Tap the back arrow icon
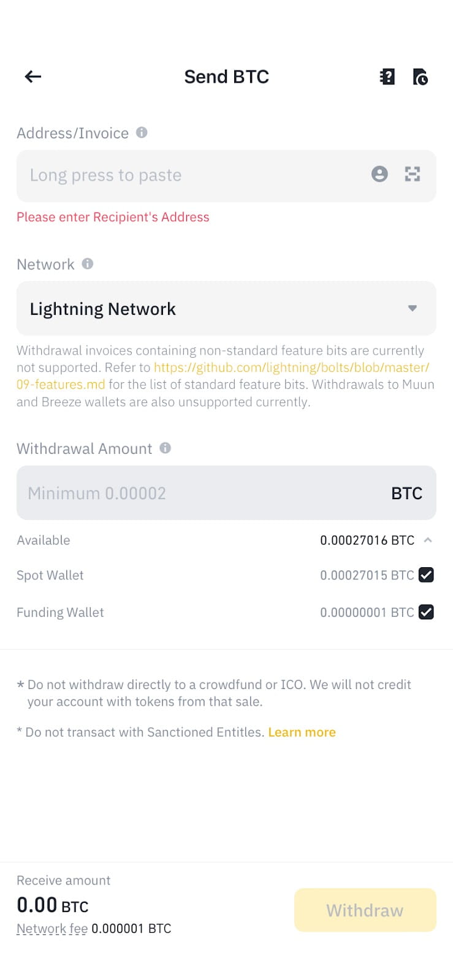453x980 pixels. click(33, 77)
